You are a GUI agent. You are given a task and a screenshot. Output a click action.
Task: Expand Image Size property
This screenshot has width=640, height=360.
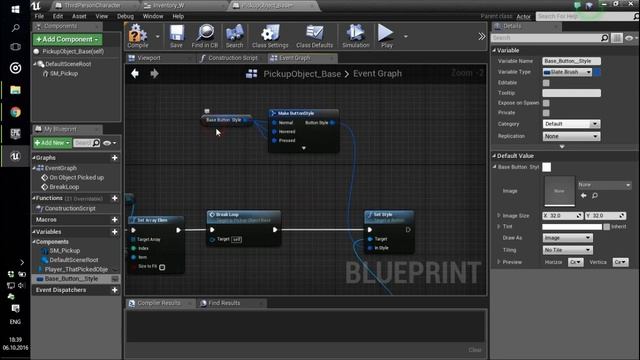pos(499,215)
